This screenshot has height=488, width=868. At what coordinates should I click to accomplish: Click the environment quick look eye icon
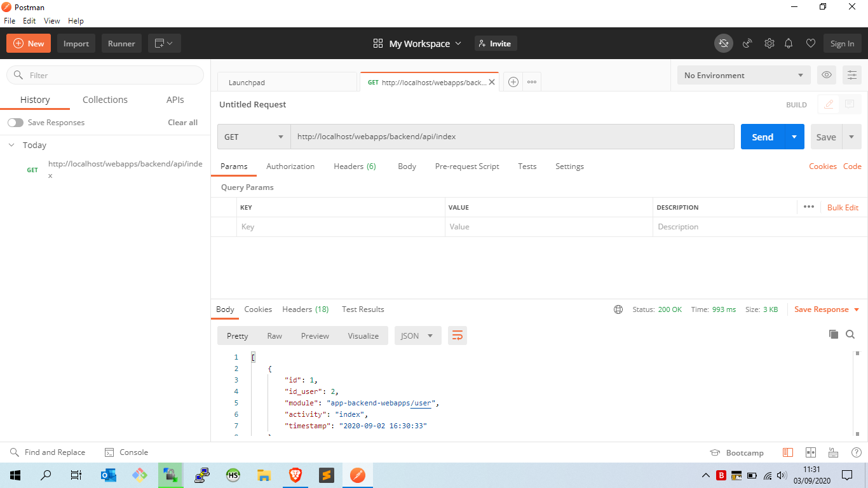click(827, 75)
